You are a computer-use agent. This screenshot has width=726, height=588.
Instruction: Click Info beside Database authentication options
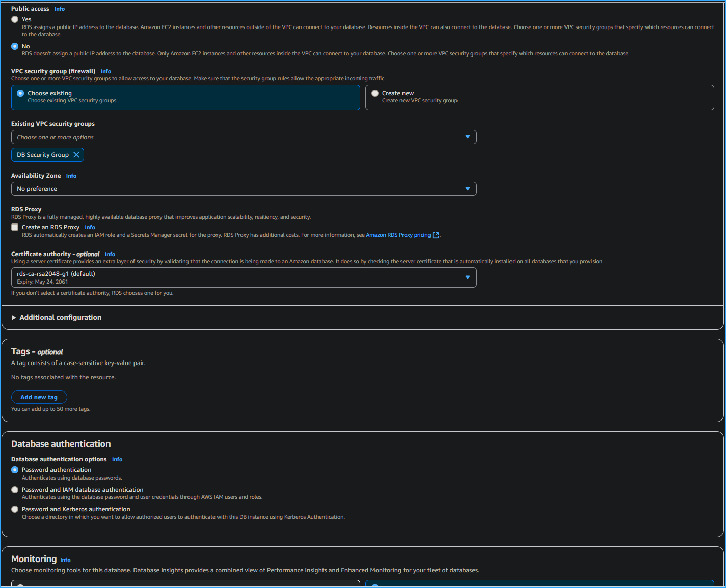pos(117,459)
